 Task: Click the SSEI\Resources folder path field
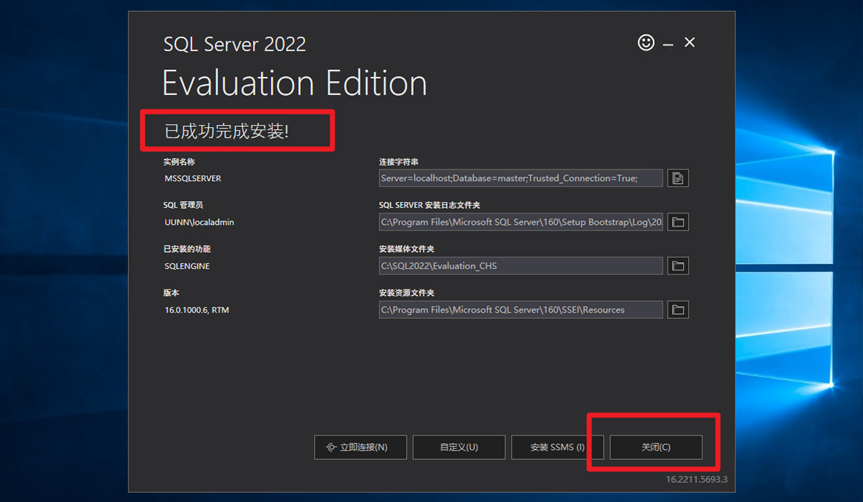click(520, 310)
